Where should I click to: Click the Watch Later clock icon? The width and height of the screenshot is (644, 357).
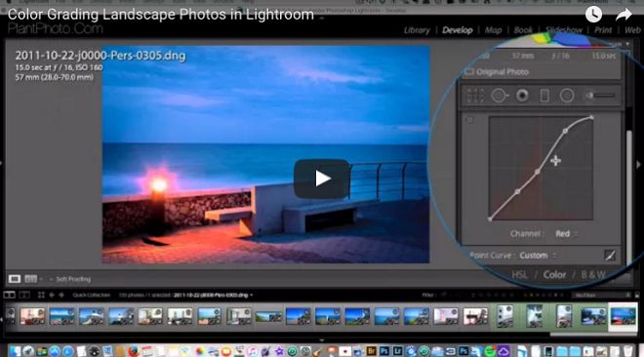tap(593, 15)
